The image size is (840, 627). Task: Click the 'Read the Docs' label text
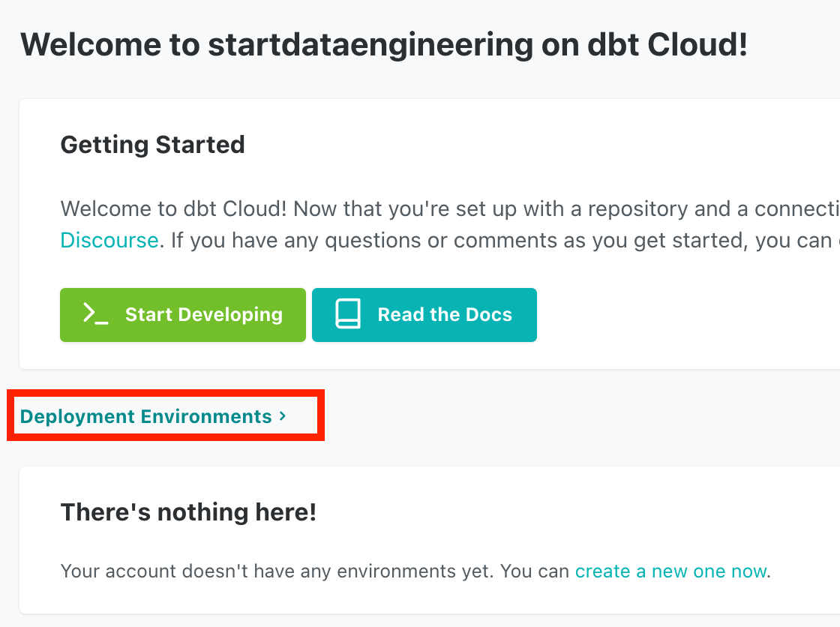click(445, 315)
